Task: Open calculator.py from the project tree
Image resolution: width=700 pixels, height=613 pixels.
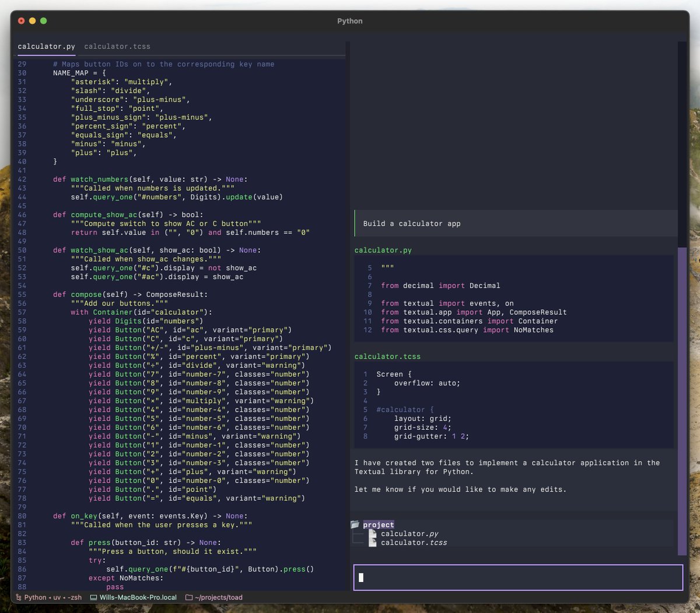Action: coord(409,534)
